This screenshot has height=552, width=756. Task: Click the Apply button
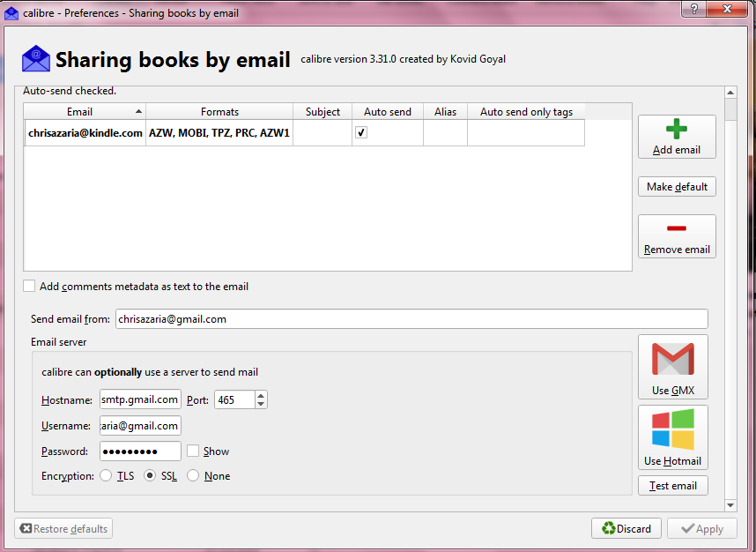point(701,528)
